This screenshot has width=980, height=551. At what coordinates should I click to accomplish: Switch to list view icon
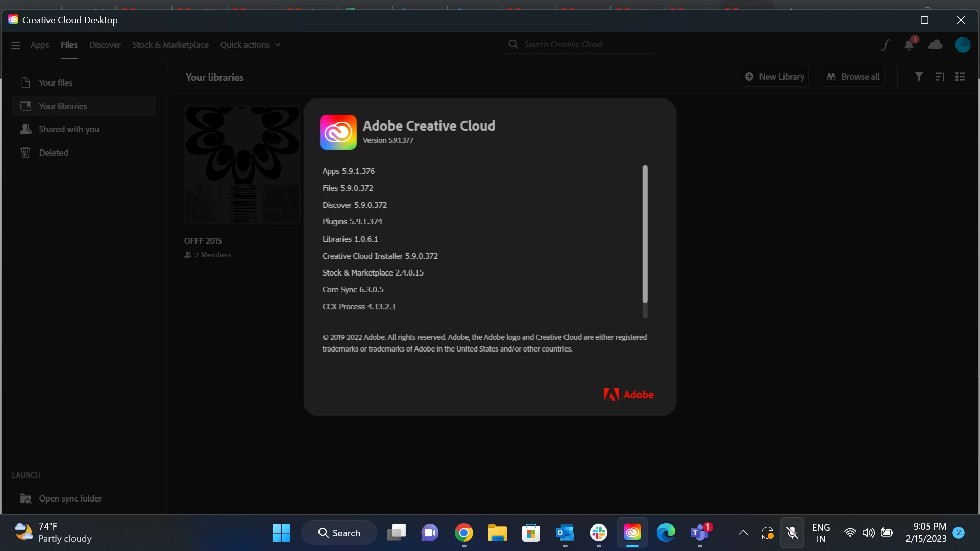point(960,77)
